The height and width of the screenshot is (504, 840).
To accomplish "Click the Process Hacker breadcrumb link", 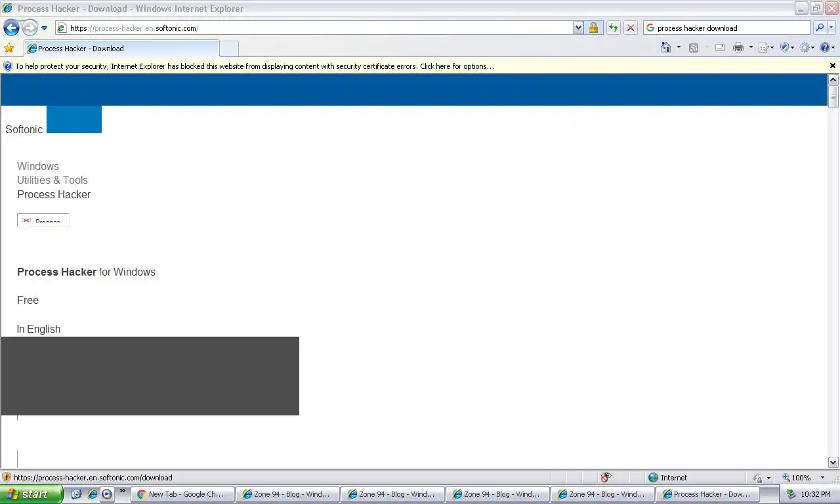I will tap(54, 194).
